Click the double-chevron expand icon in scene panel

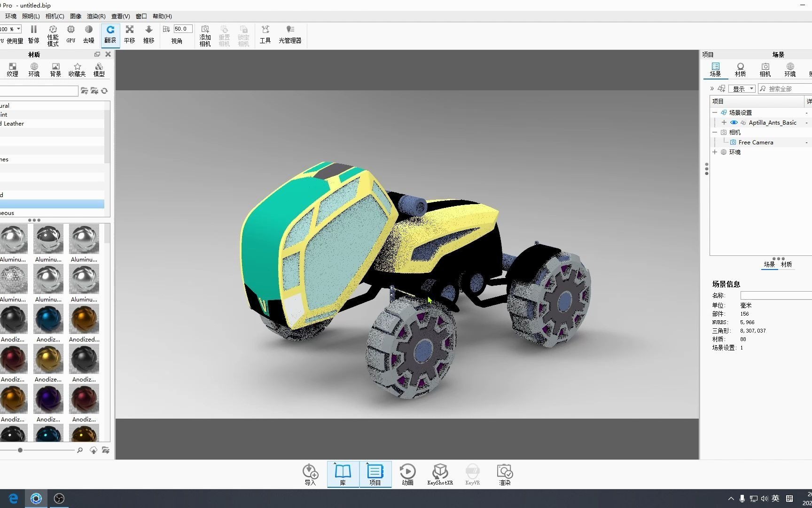coord(712,89)
